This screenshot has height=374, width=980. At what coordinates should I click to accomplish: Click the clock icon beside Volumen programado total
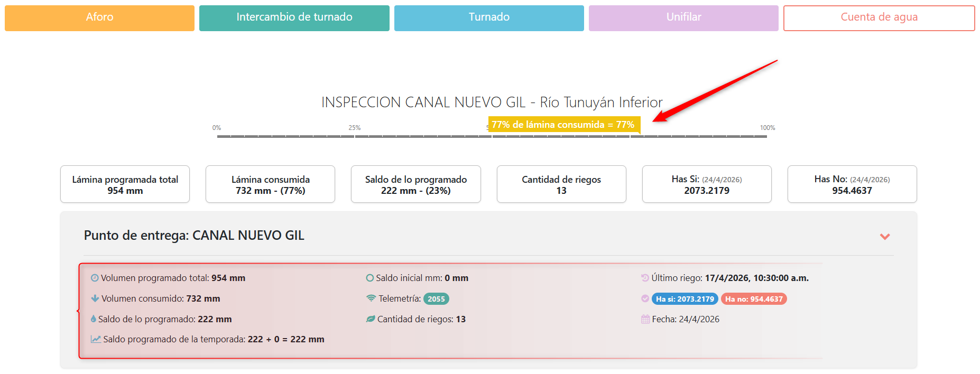point(95,278)
